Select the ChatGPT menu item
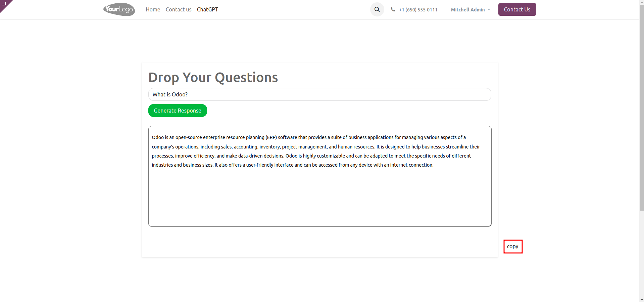 (207, 9)
